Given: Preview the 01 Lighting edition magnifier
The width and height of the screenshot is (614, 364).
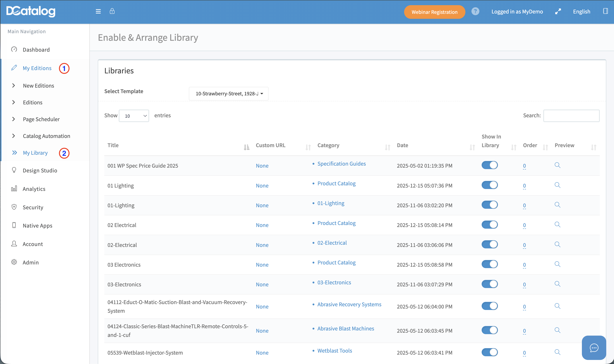Looking at the screenshot, I should (557, 185).
